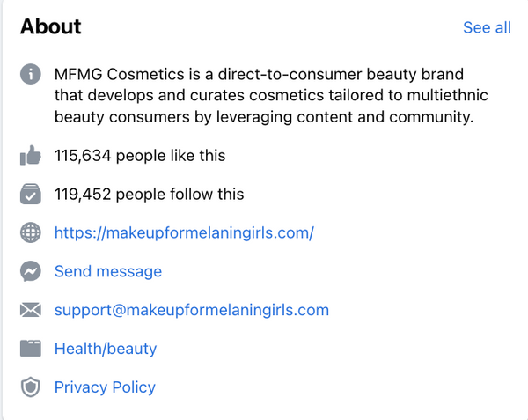Open makeupformelaningirls.com website link
The height and width of the screenshot is (420, 528).
point(184,232)
